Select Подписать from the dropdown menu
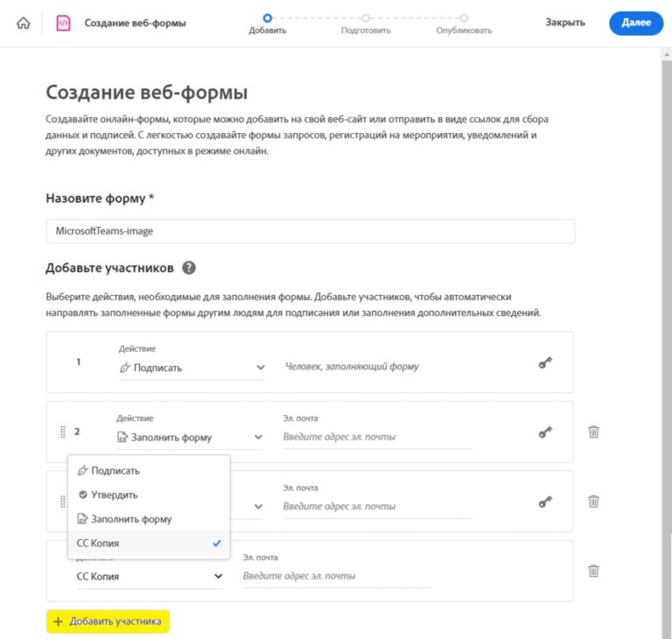Image resolution: width=672 pixels, height=639 pixels. coord(115,470)
